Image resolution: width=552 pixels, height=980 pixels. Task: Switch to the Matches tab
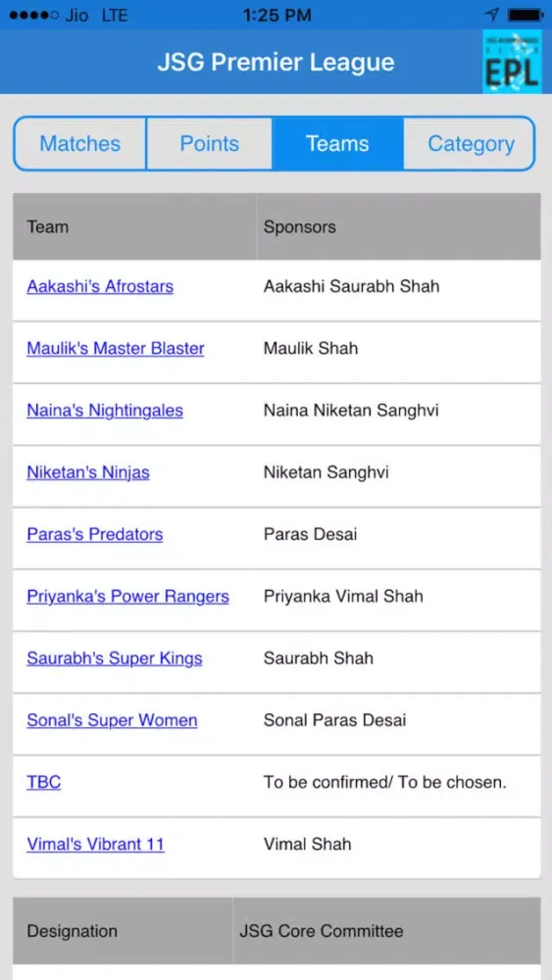(80, 144)
